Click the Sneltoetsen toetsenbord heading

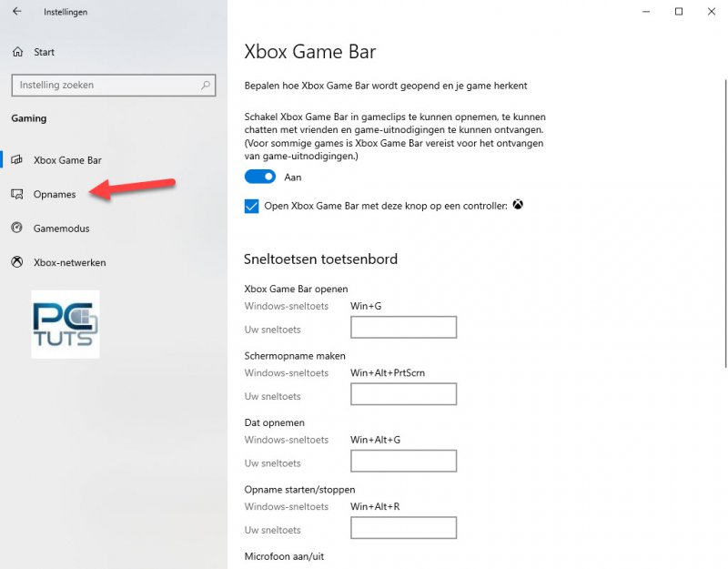click(321, 259)
